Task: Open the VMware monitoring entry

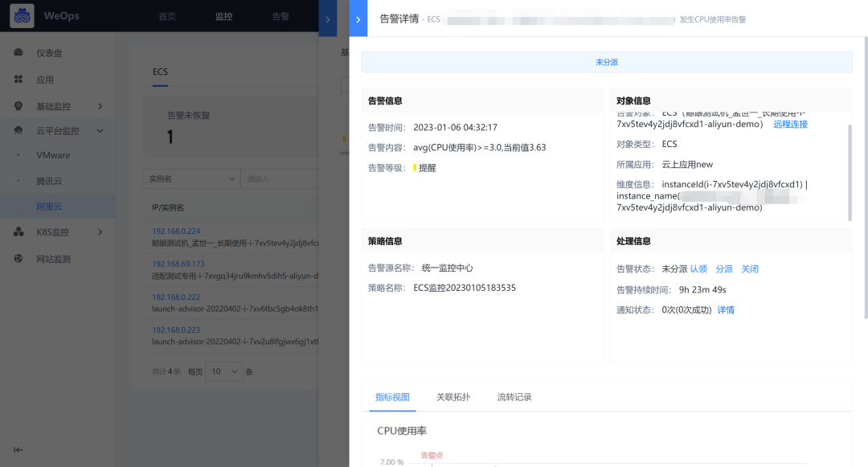Action: [x=56, y=155]
